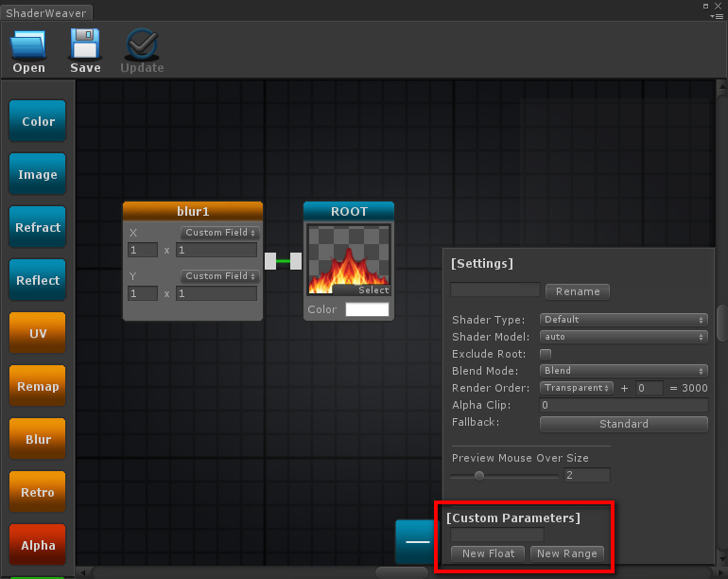
Task: Click the blur1 node output port
Action: click(x=270, y=261)
